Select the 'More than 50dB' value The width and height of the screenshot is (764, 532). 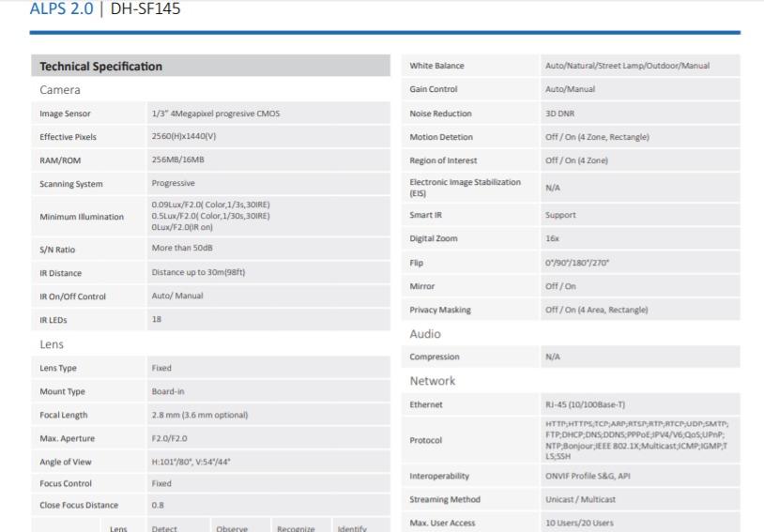click(x=182, y=248)
